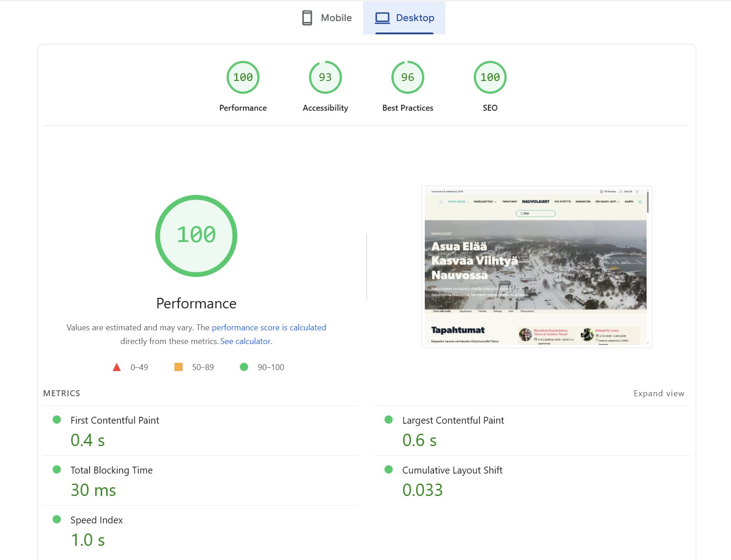Jump to the SEO score gauge

[x=490, y=77]
